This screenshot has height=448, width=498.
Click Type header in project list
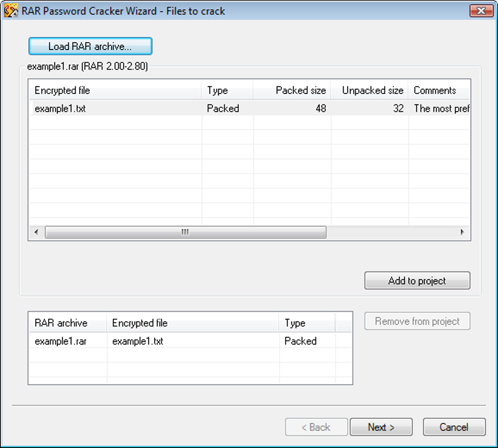[307, 323]
